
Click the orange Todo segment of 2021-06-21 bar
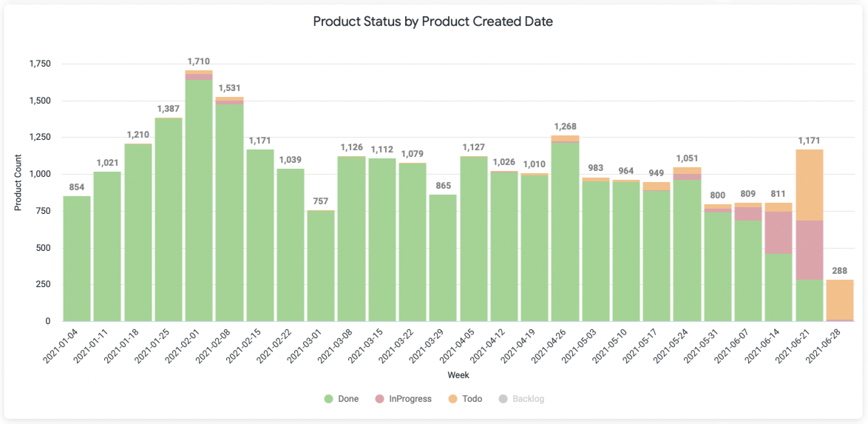(809, 185)
